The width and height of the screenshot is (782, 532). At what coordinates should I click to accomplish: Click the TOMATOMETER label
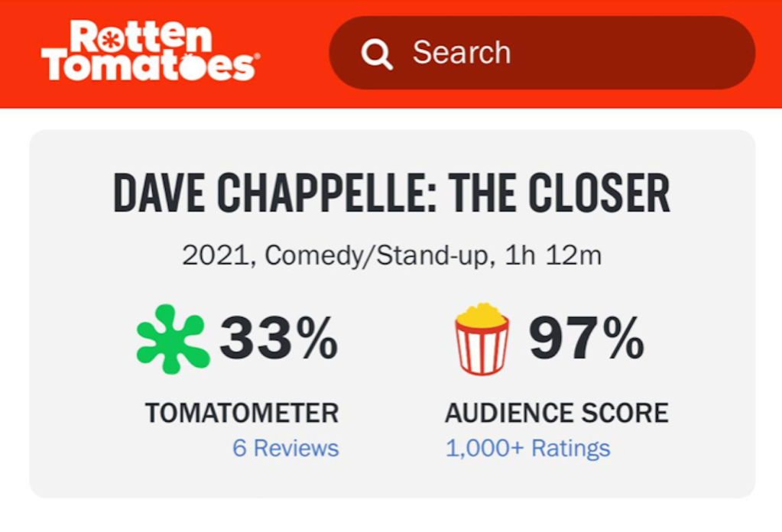point(242,413)
